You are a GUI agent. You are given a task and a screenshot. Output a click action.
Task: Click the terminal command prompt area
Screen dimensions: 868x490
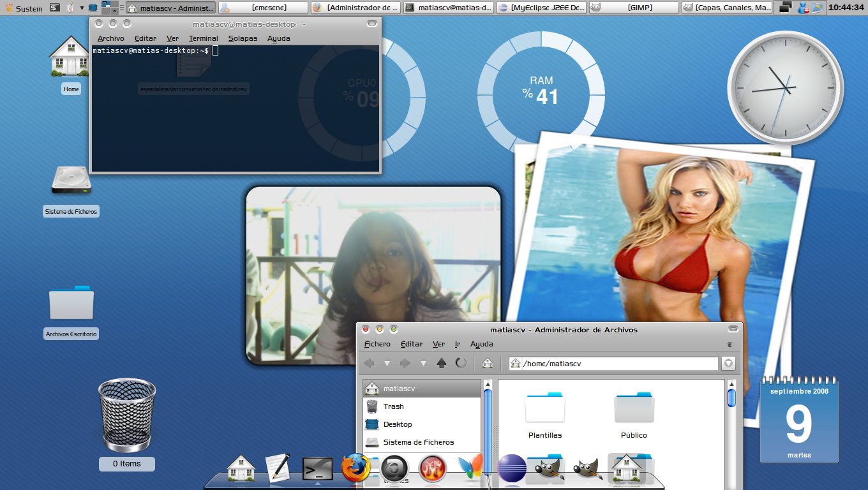pyautogui.click(x=236, y=108)
